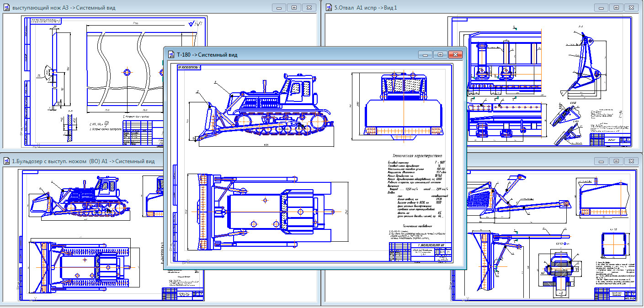
Task: Click the document icon of the Т-180 window
Action: point(171,55)
